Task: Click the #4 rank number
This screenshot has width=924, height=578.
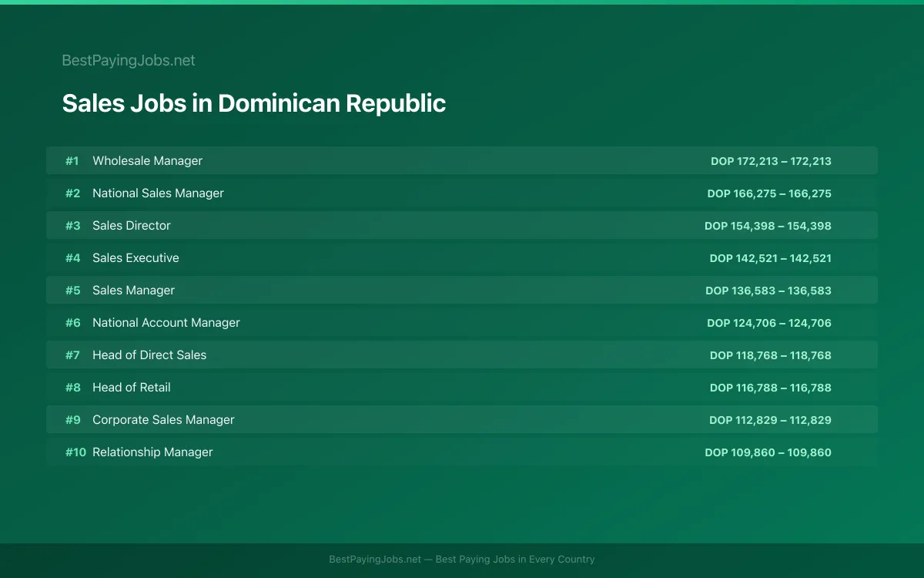Action: pyautogui.click(x=72, y=258)
